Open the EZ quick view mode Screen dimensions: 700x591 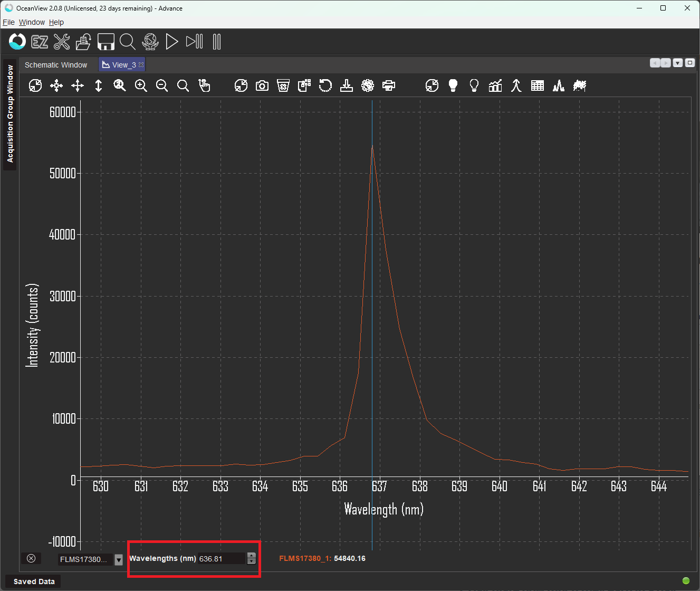tap(40, 42)
